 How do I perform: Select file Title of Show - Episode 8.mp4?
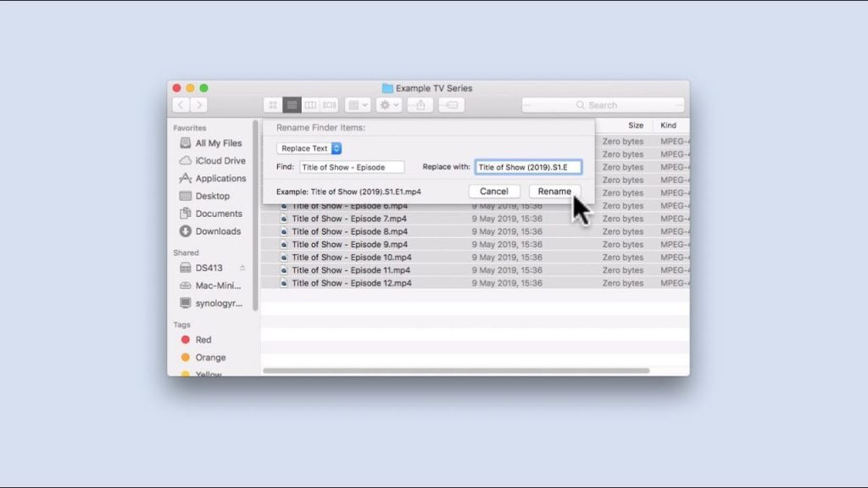coord(475,231)
